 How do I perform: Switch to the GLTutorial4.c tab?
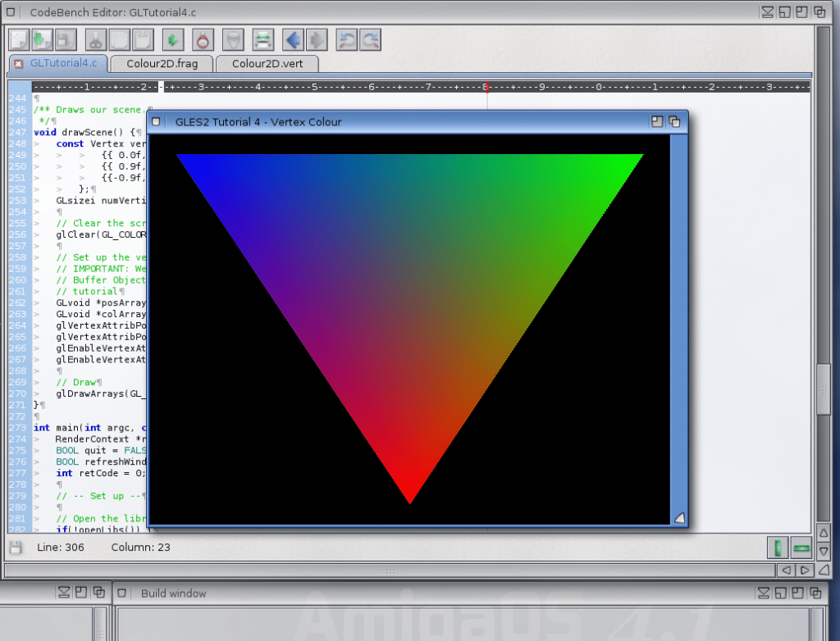pos(63,63)
